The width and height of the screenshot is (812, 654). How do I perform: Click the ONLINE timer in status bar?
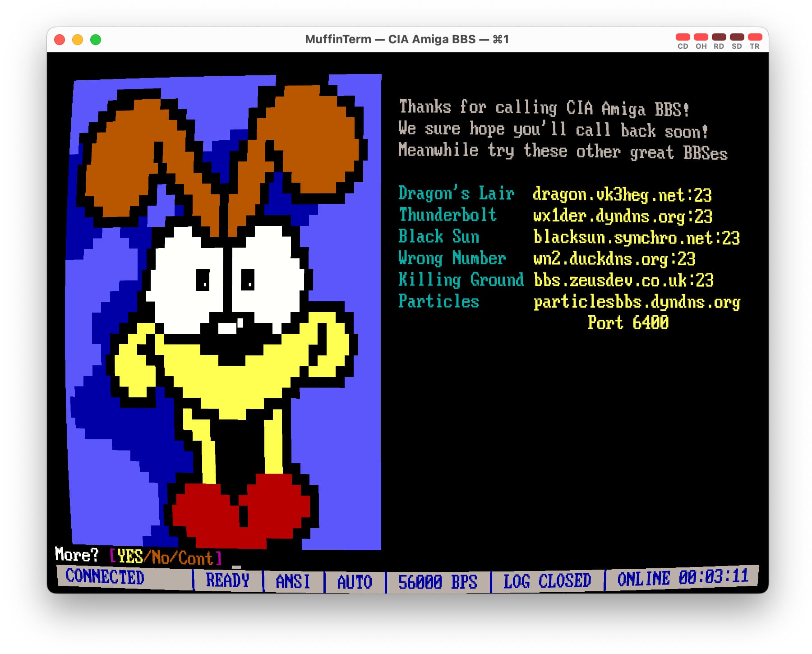(683, 578)
